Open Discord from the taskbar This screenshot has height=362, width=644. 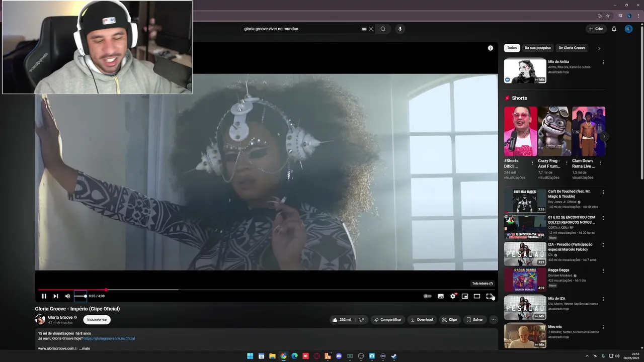(x=339, y=356)
